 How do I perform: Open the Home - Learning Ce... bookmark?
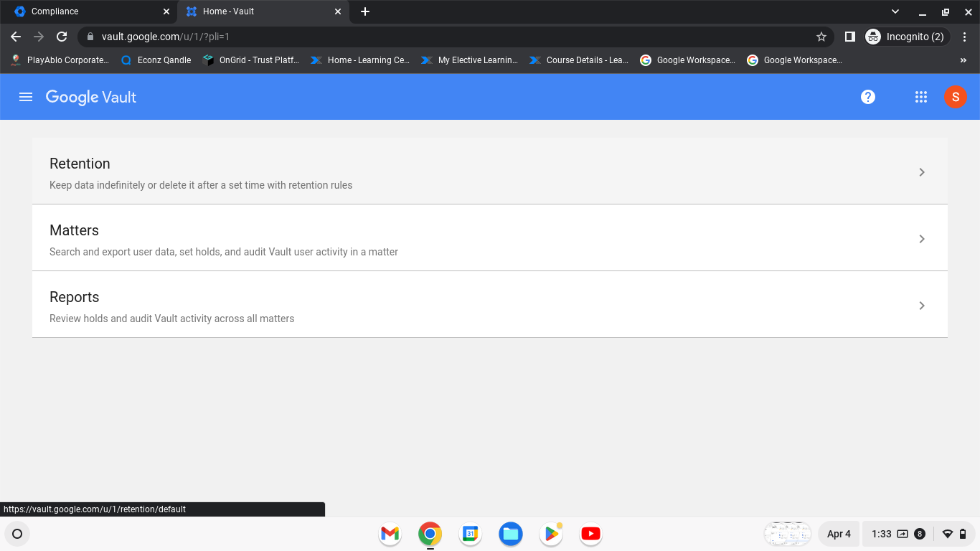360,60
